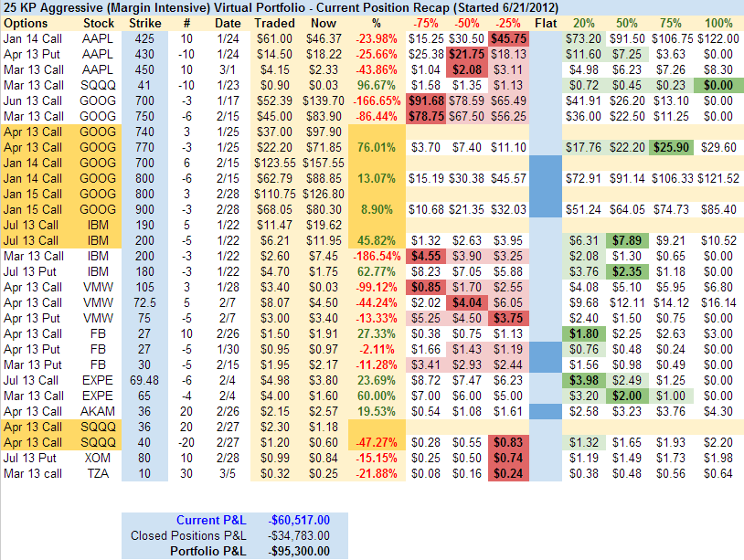Select the AKAM stock cell

click(x=98, y=411)
